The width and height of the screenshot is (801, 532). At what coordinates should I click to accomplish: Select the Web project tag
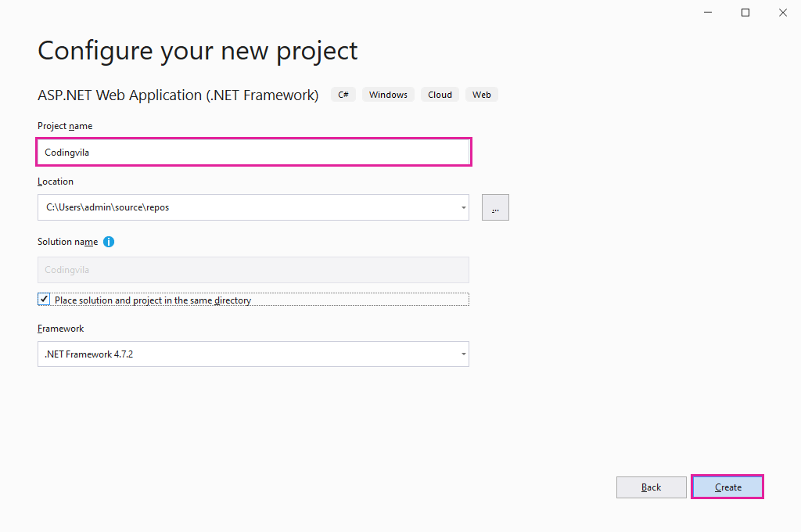click(481, 94)
